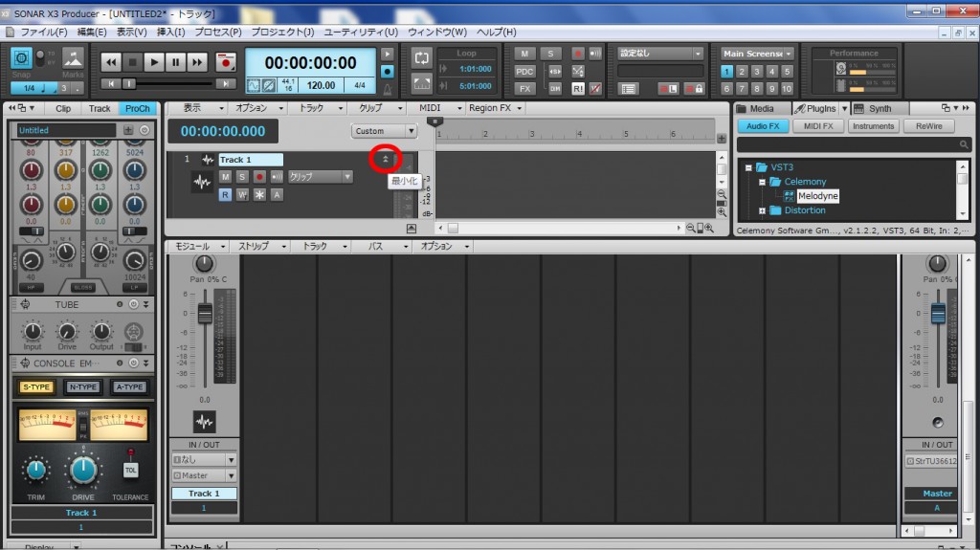Select S-TYPE console emulator mode
This screenshot has height=550, width=980.
pyautogui.click(x=35, y=386)
